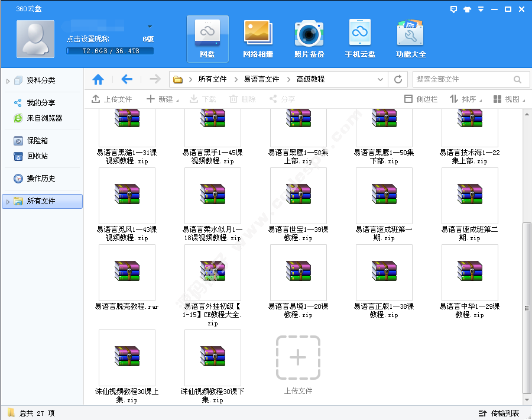Switch to 网络相册 tab
Image resolution: width=532 pixels, height=420 pixels.
click(x=258, y=39)
